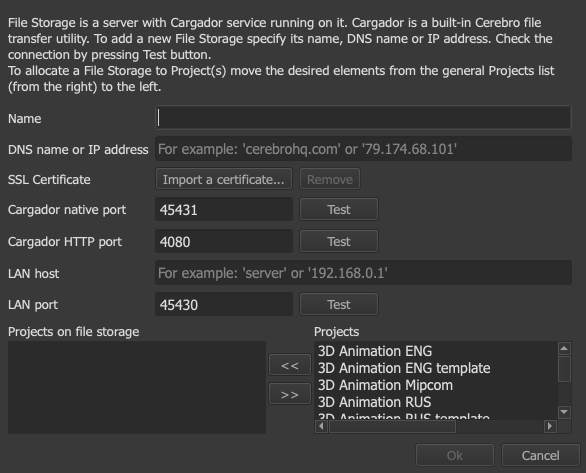The height and width of the screenshot is (473, 586).
Task: Click the DNS name or IP address field
Action: 363,149
